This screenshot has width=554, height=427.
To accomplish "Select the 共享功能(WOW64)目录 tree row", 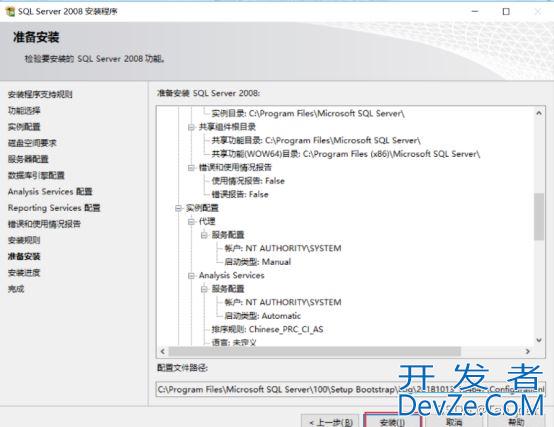I will pos(346,154).
